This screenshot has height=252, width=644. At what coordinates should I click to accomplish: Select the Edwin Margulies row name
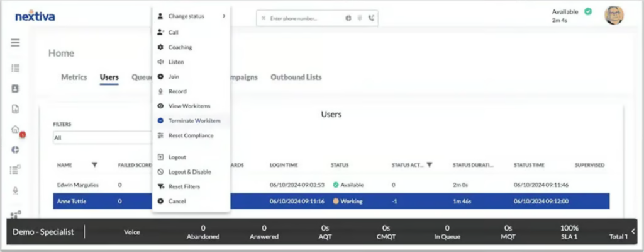pos(77,185)
